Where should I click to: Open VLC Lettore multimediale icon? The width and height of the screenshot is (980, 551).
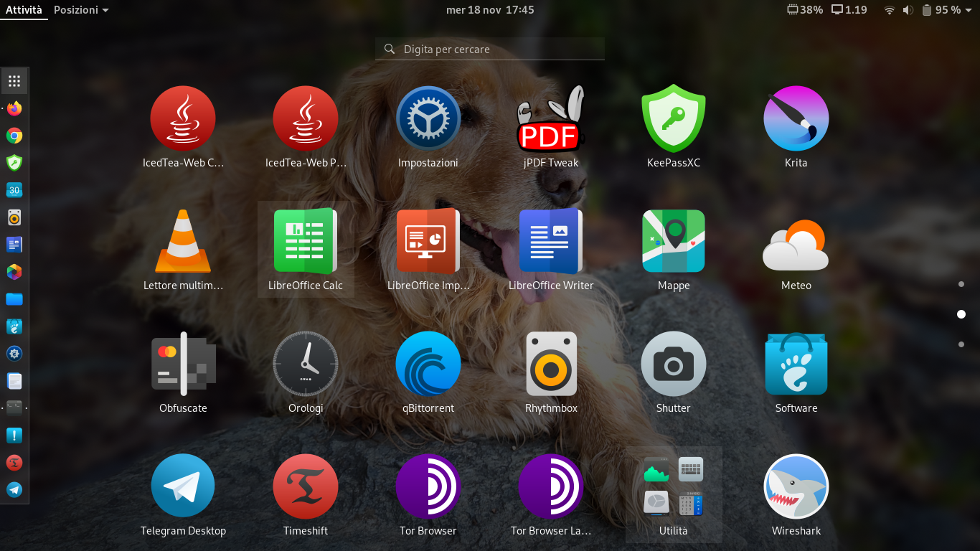pyautogui.click(x=183, y=241)
